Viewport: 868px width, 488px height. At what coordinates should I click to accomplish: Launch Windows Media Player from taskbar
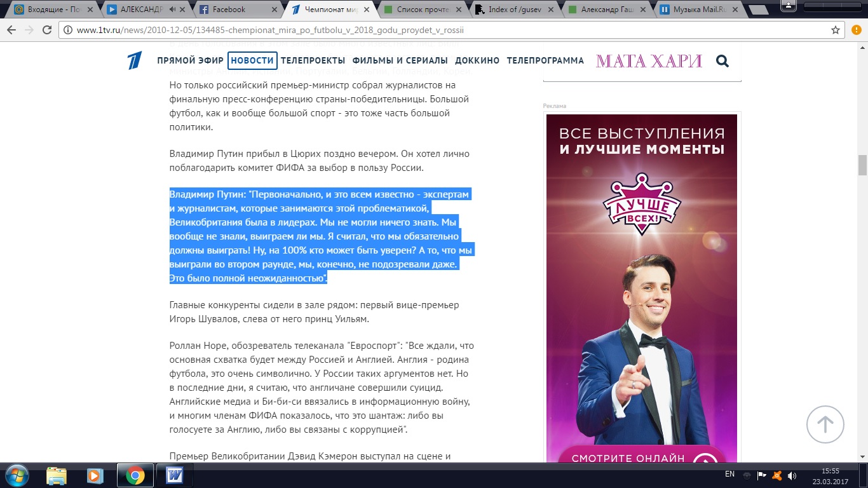coord(95,475)
